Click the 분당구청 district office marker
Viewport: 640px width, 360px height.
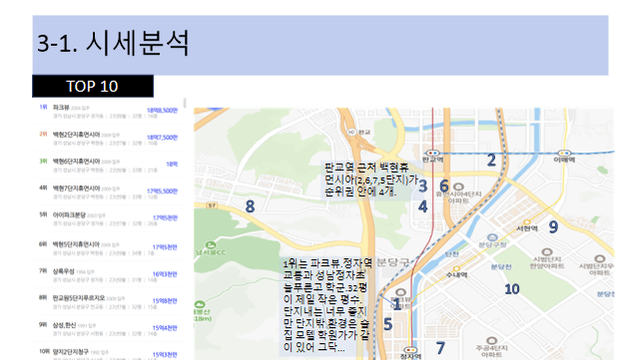click(x=492, y=238)
